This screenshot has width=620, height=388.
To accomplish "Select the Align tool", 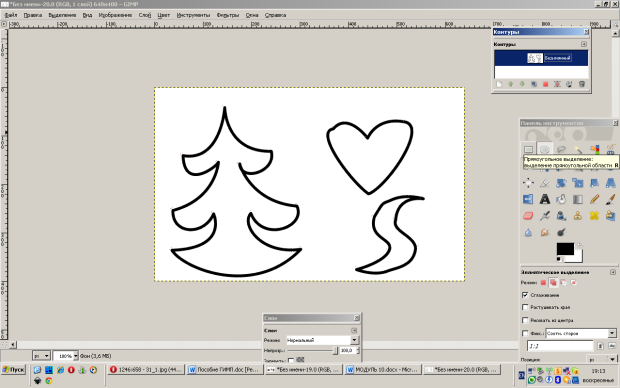I will tap(528, 183).
